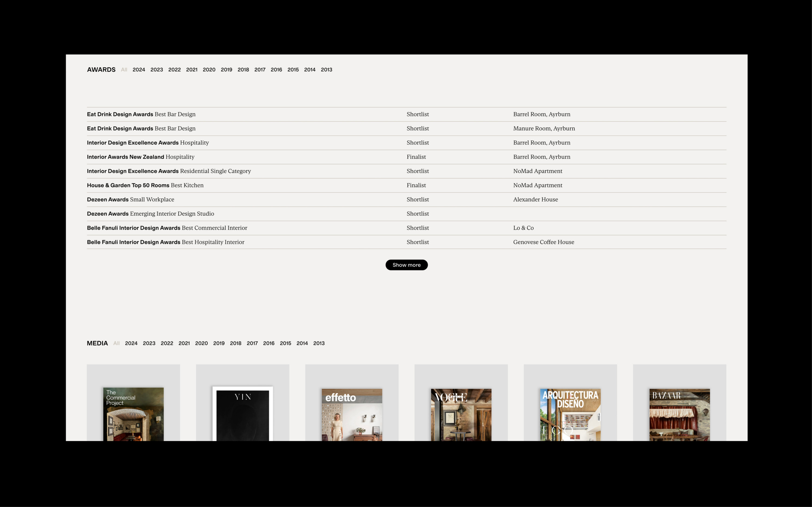Click the Manure Room, Ayrburn project entry
Image resolution: width=812 pixels, height=507 pixels.
pyautogui.click(x=544, y=128)
